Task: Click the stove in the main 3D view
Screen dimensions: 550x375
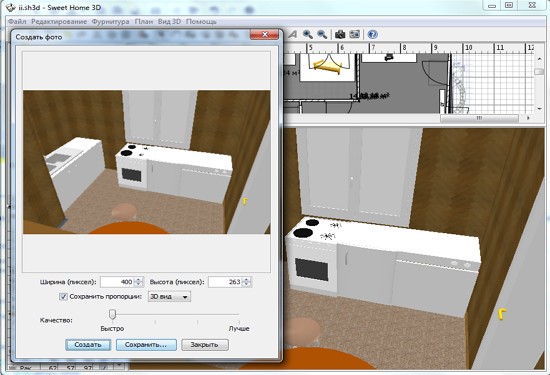Action: click(x=312, y=256)
